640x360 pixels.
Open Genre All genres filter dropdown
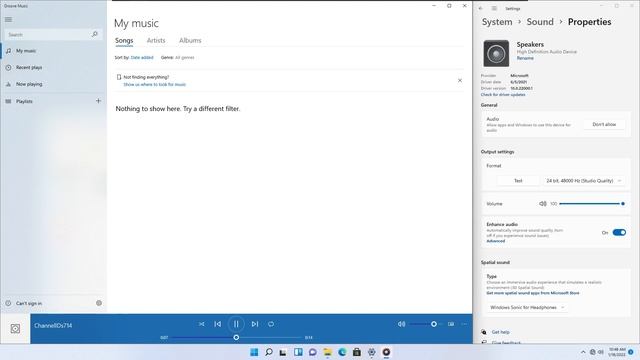click(x=184, y=58)
